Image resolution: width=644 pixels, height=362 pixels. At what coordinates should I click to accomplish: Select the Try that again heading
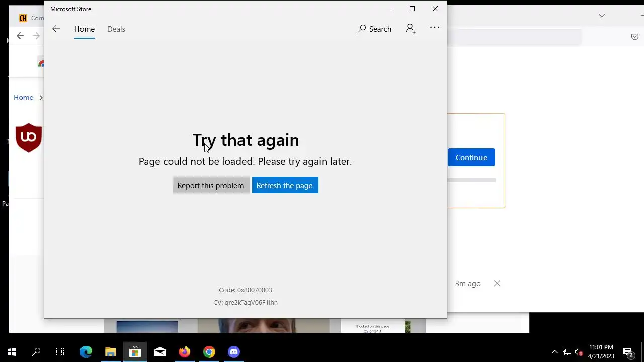(x=246, y=140)
